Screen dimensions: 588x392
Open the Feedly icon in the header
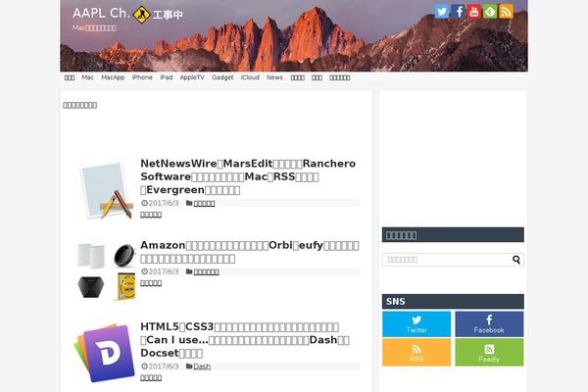pyautogui.click(x=490, y=12)
